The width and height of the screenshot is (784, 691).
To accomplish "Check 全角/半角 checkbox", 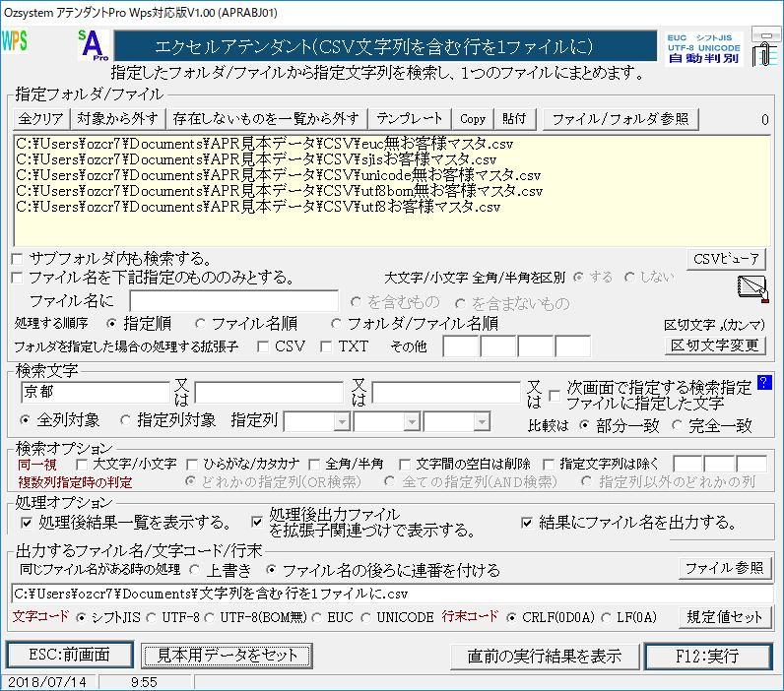I will point(314,465).
